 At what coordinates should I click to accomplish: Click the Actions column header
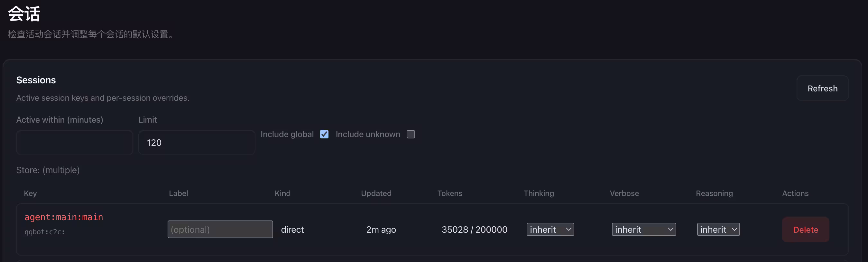coord(795,193)
